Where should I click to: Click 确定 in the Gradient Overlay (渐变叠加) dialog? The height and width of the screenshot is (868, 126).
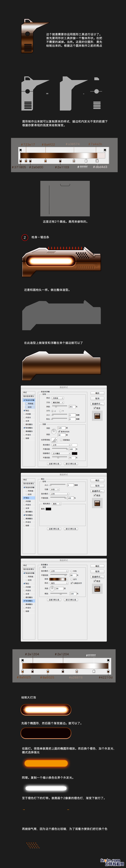coord(97,566)
